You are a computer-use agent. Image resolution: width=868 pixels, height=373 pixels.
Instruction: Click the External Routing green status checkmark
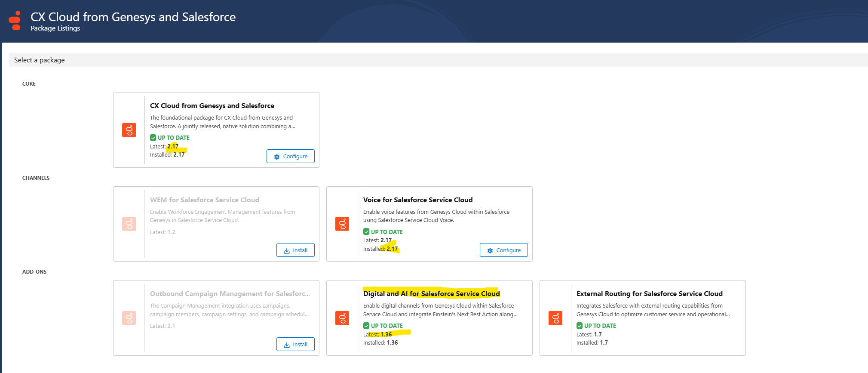coord(580,326)
